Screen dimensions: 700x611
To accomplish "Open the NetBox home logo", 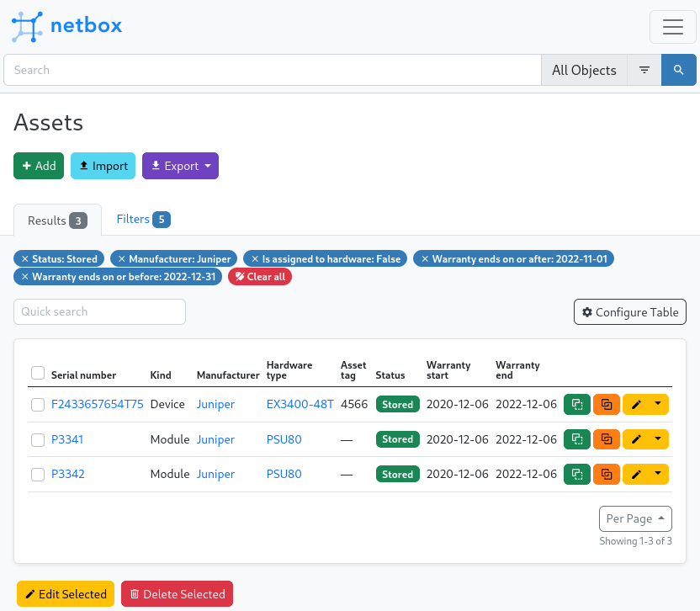I will tap(66, 26).
